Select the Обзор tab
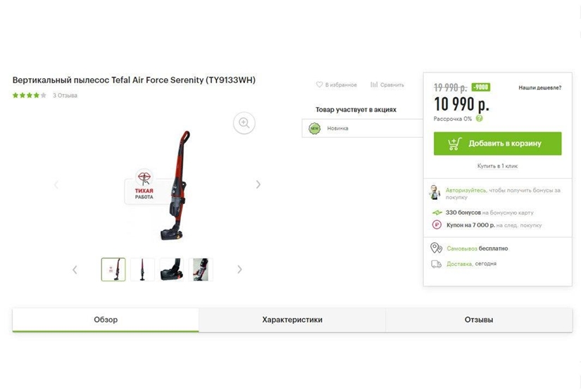Image resolution: width=581 pixels, height=392 pixels. (106, 320)
